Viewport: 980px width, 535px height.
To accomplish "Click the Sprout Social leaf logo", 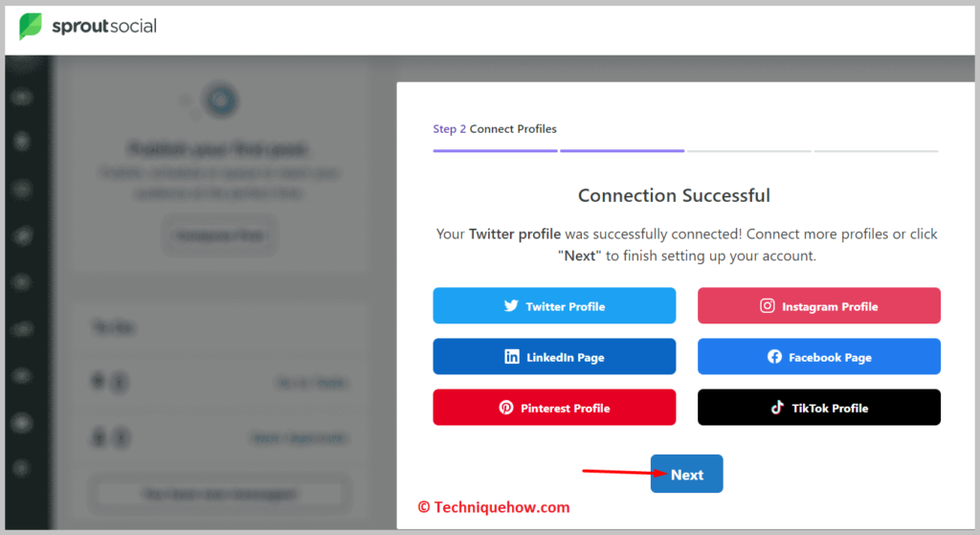I will [x=30, y=26].
